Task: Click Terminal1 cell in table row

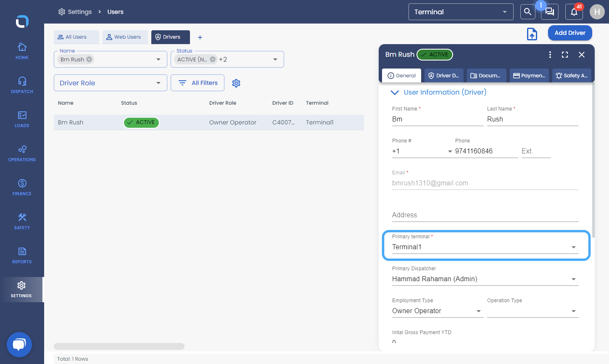Action: pos(320,122)
